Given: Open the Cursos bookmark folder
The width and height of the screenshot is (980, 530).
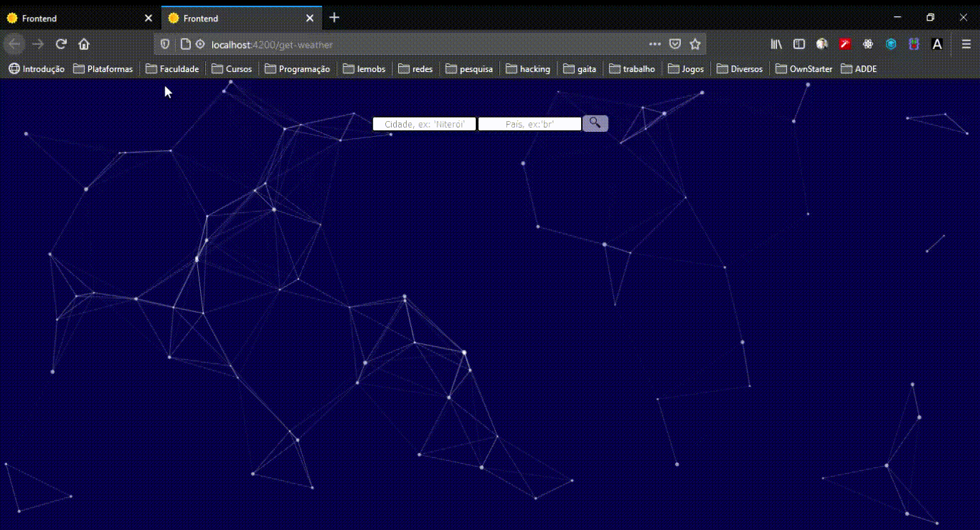Looking at the screenshot, I should pyautogui.click(x=232, y=69).
